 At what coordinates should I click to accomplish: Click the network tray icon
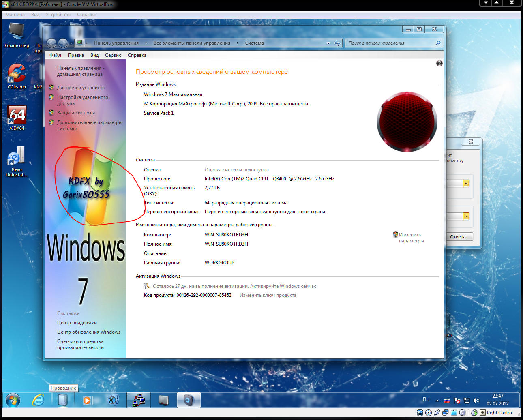click(x=467, y=401)
